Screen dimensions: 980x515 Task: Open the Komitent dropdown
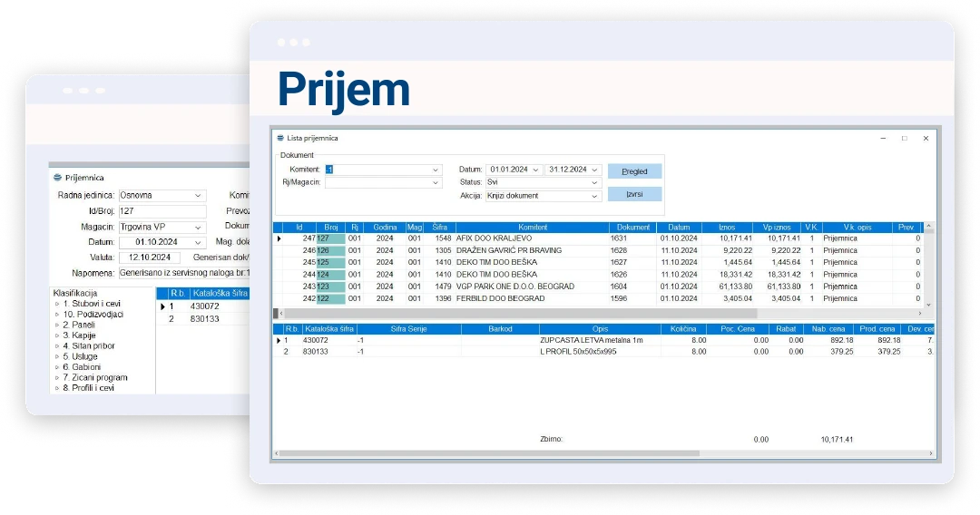pyautogui.click(x=435, y=170)
